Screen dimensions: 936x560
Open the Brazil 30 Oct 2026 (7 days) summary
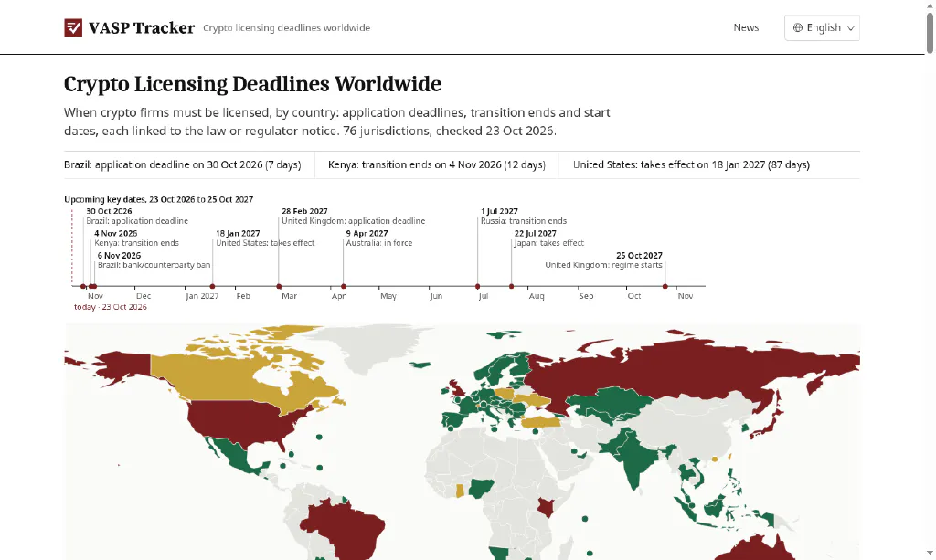[183, 164]
